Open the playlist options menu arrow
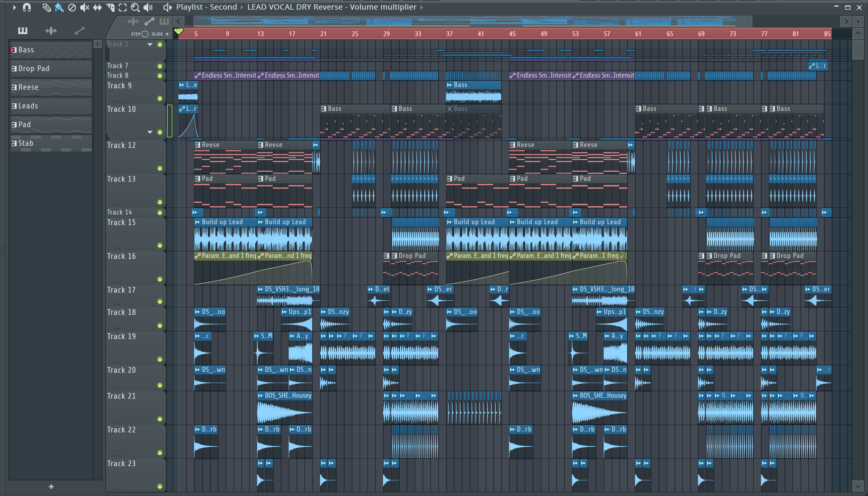Image resolution: width=868 pixels, height=496 pixels. coord(14,7)
